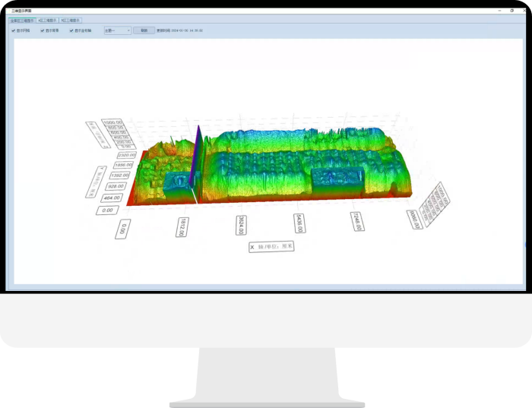Viewport: 532px width, 408px height.
Task: Click the X axis title label
Action: 271,247
